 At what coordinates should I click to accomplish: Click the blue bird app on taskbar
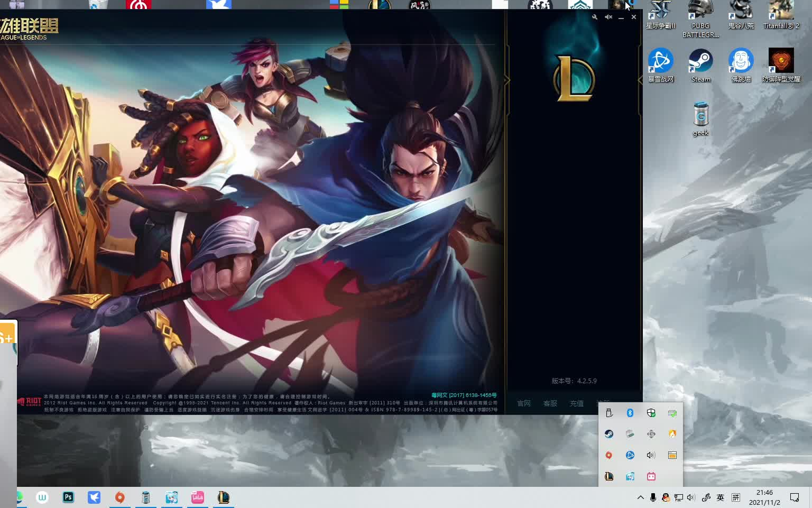[94, 497]
